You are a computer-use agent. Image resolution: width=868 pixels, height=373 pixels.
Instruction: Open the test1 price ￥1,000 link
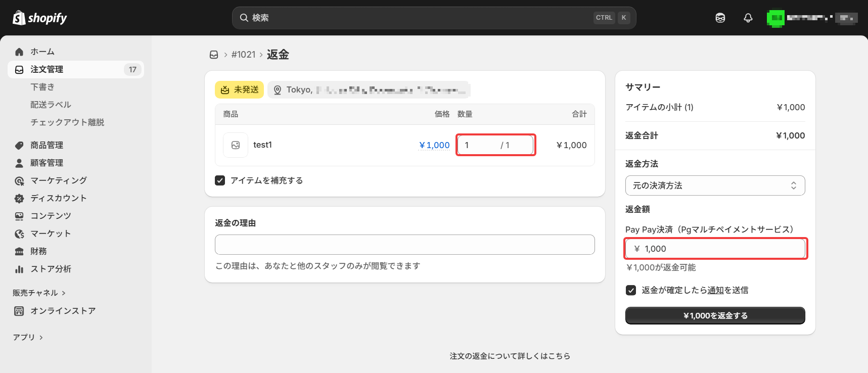click(x=434, y=145)
